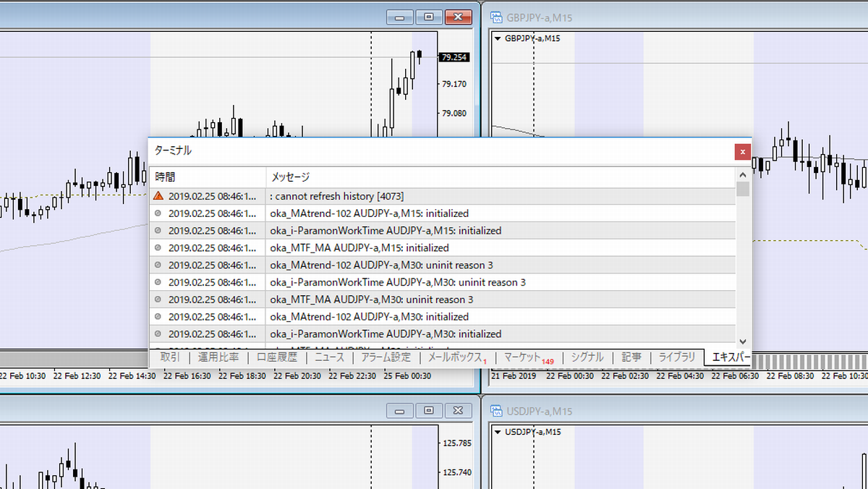Restore the top-left chart window
This screenshot has height=489, width=868.
(x=429, y=17)
